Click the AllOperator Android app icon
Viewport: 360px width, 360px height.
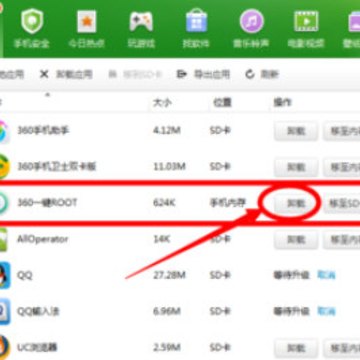(3, 239)
